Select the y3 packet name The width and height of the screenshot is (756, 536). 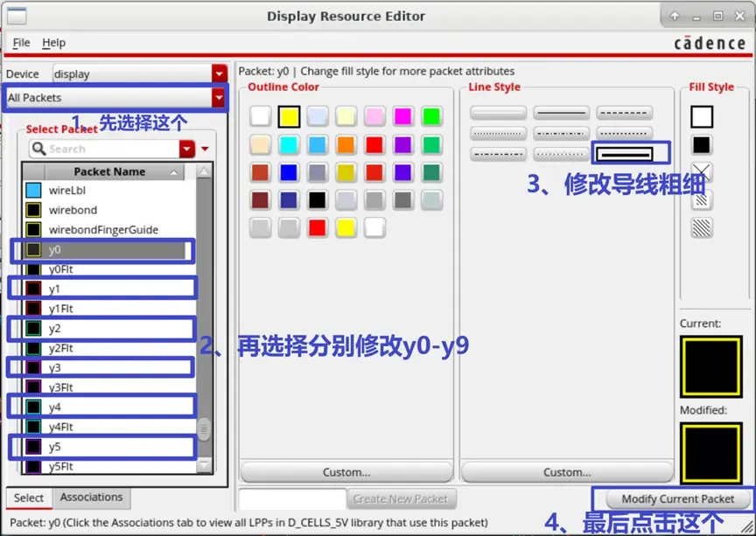tap(54, 368)
